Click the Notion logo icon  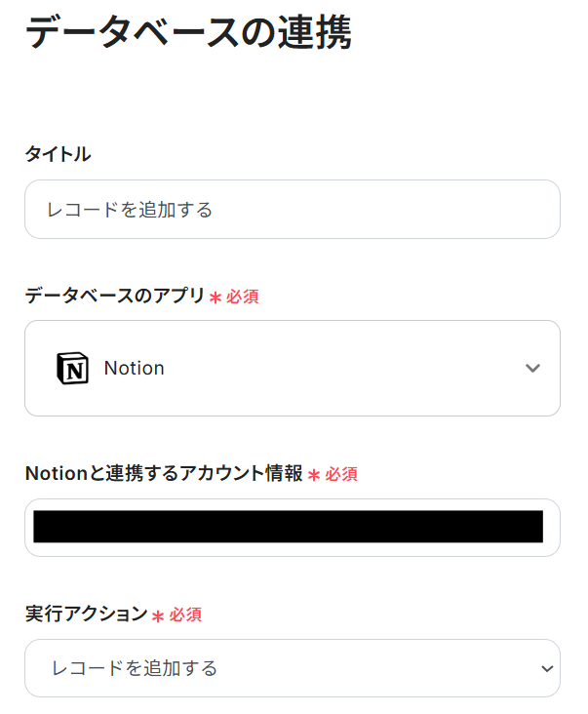click(x=72, y=369)
